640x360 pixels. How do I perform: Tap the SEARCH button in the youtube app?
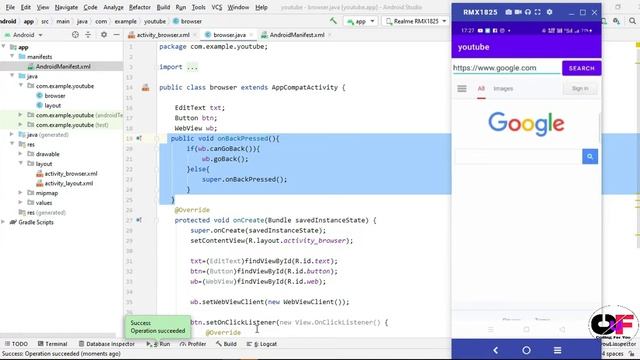coord(582,68)
